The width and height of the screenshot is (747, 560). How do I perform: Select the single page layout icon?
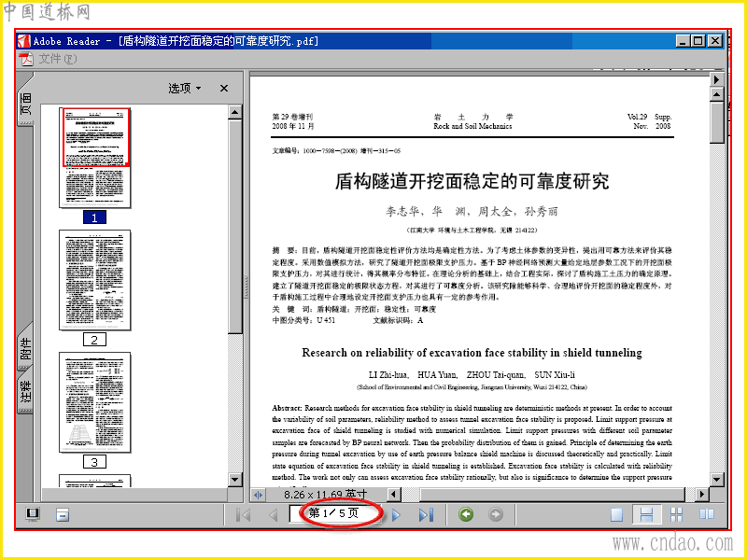pos(617,515)
